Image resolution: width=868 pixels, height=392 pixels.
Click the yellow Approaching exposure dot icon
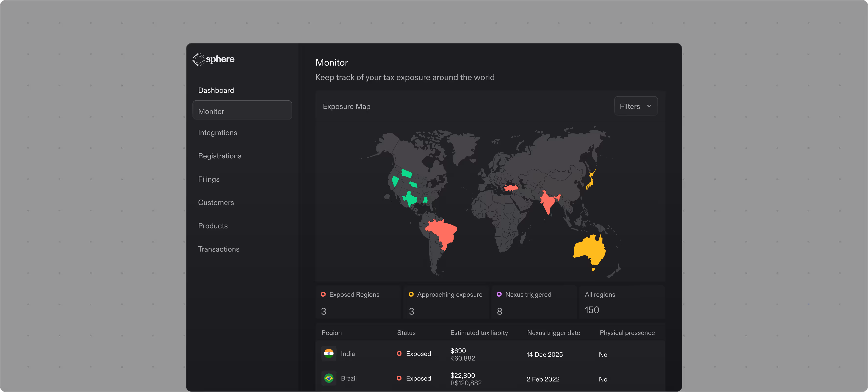[411, 294]
